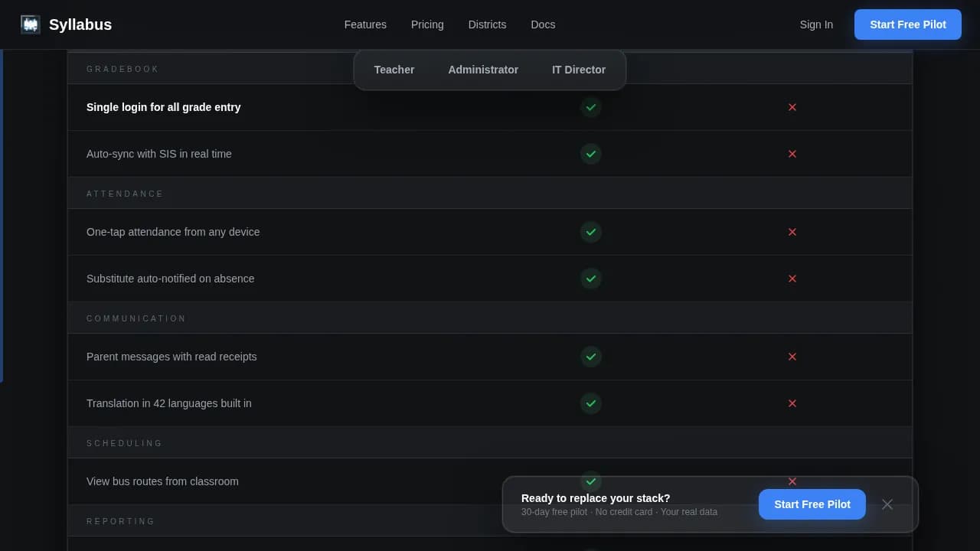Viewport: 980px width, 551px height.
Task: Click 'Parent messages with read receipts' text
Action: pos(171,357)
